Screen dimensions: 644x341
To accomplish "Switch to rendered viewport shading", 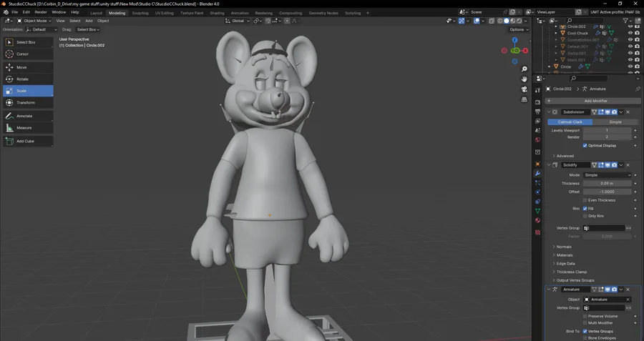I will coord(519,21).
